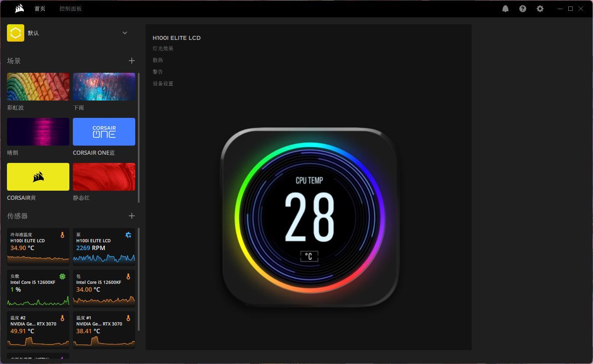
Task: Click the Corsair sails logo in title bar
Action: (19, 9)
